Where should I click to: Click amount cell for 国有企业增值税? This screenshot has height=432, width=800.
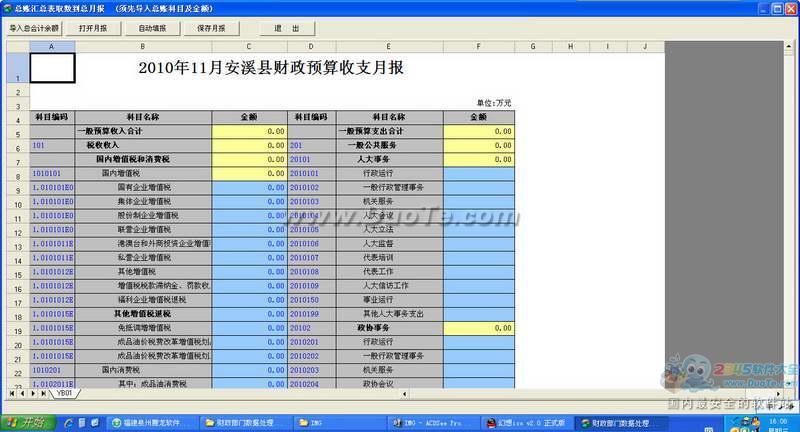click(249, 187)
